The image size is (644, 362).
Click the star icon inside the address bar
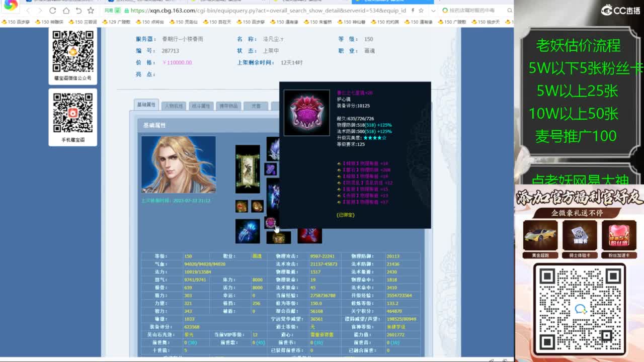421,11
